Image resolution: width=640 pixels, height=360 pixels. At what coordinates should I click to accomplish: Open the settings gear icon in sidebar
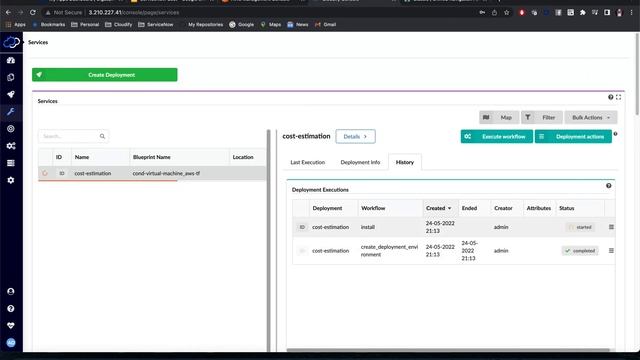11,180
